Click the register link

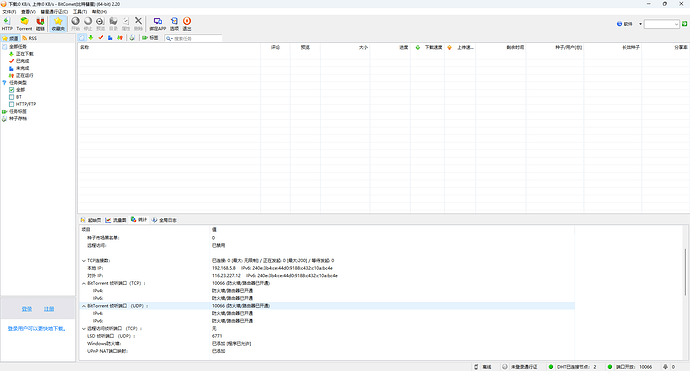pos(49,309)
